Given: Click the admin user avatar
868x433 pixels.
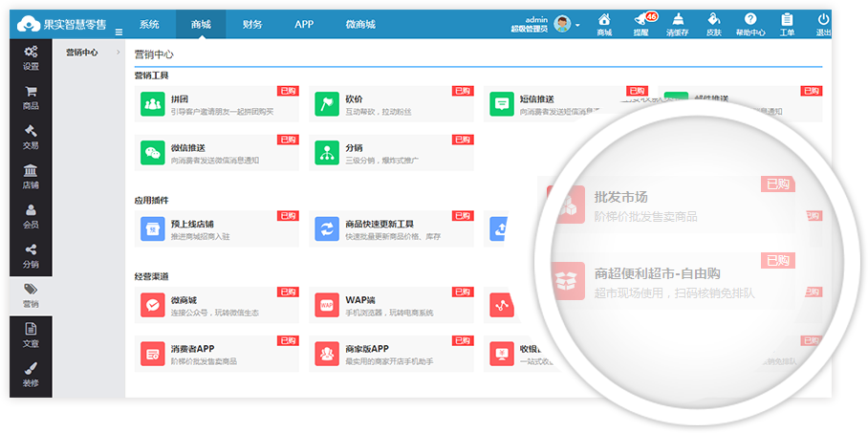Looking at the screenshot, I should point(562,24).
